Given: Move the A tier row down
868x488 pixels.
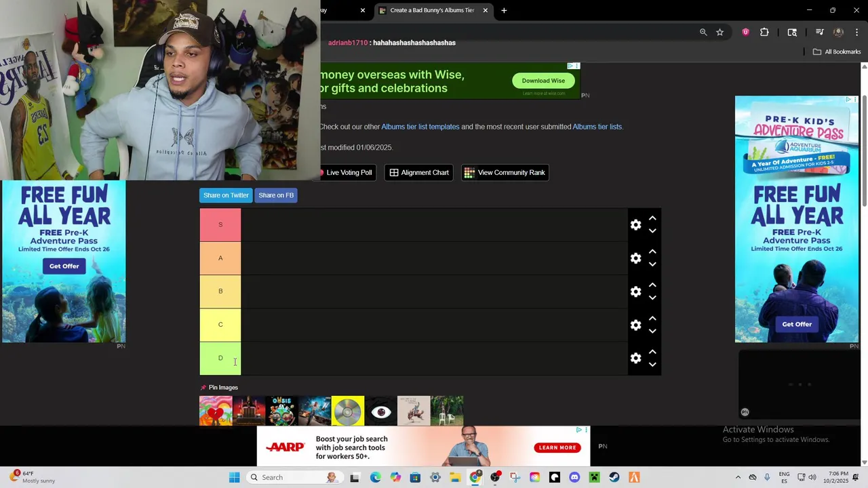Looking at the screenshot, I should (x=652, y=264).
